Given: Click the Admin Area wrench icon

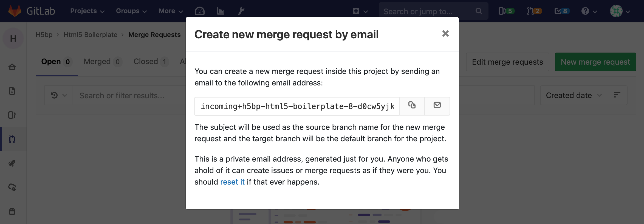Looking at the screenshot, I should click(x=241, y=11).
